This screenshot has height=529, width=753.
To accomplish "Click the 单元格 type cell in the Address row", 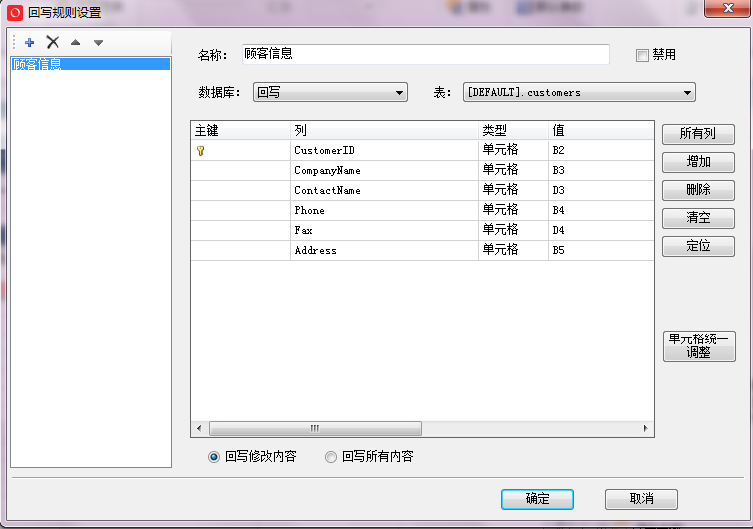I will [x=513, y=251].
